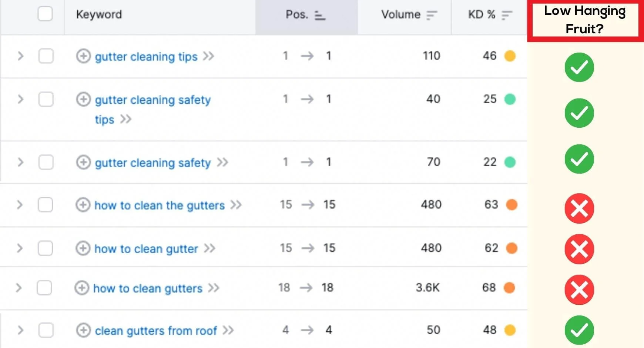644x348 pixels.
Task: Click sort icon in Pos. column header
Action: pos(320,15)
